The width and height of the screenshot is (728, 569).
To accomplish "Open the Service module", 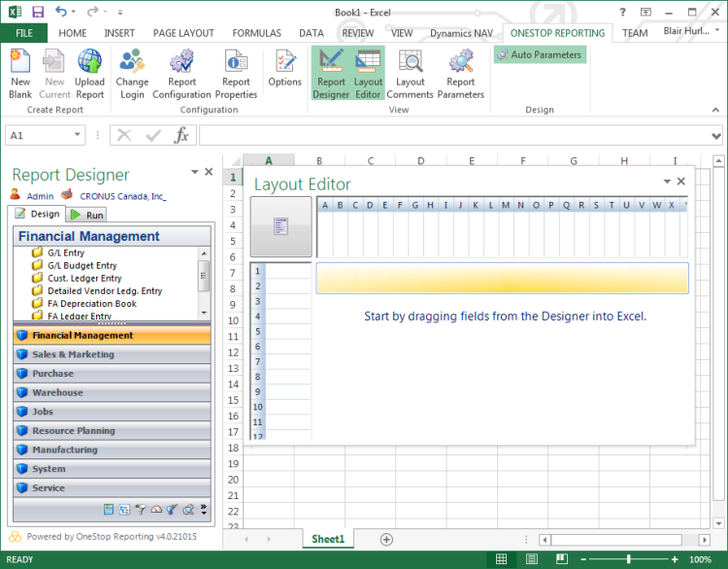I will point(112,487).
